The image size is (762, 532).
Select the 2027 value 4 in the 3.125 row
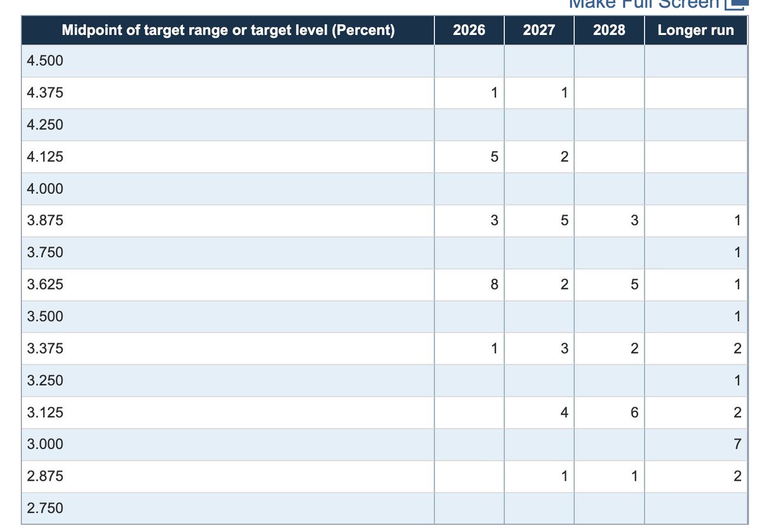pyautogui.click(x=564, y=413)
